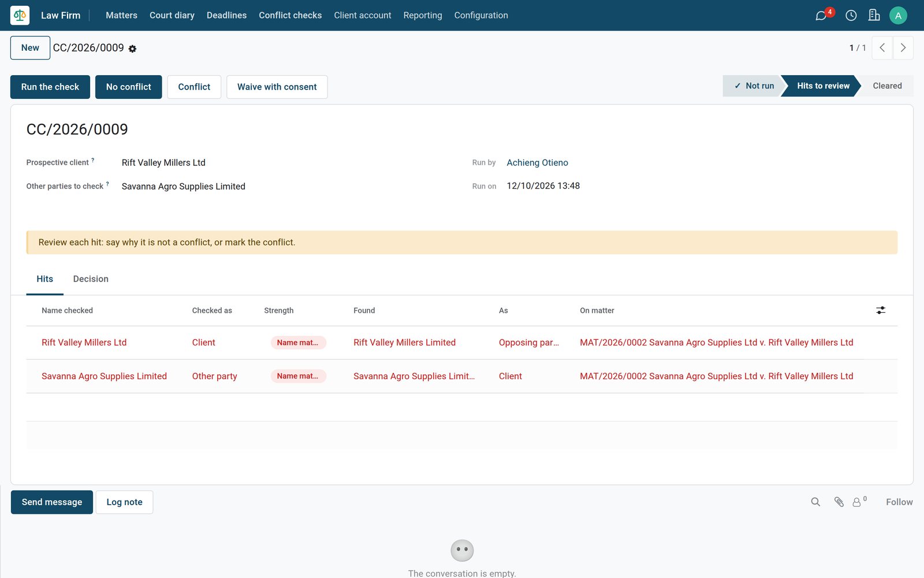924x578 pixels.
Task: Switch to the Decision tab
Action: 91,279
